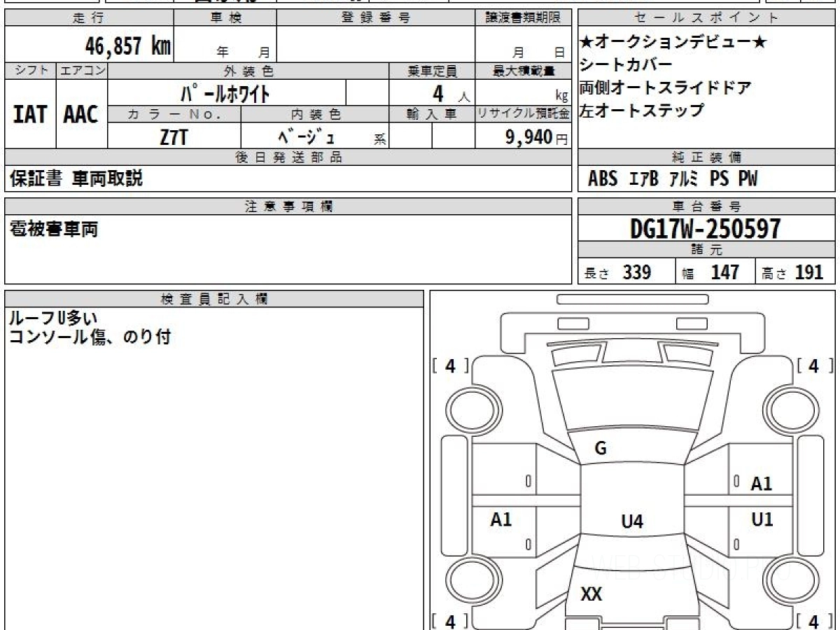
Task: Select the note コンソール傷、のり付
Action: 90,337
